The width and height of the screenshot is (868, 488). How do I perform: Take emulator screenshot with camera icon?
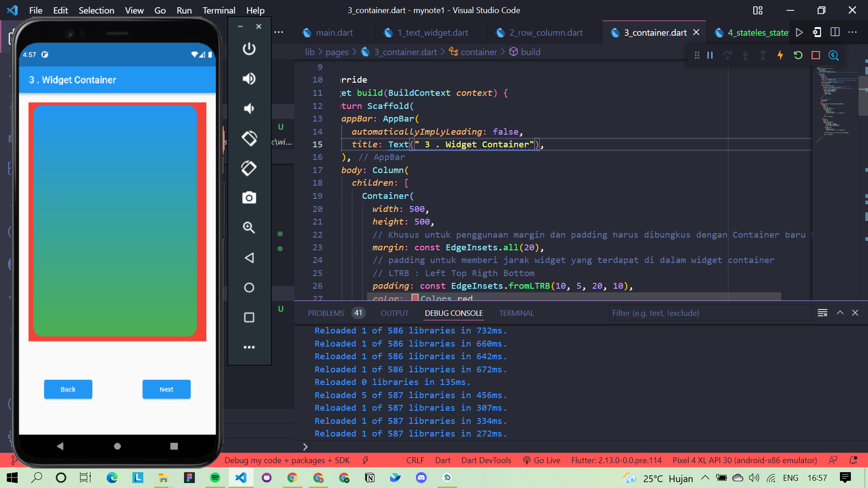click(x=249, y=198)
